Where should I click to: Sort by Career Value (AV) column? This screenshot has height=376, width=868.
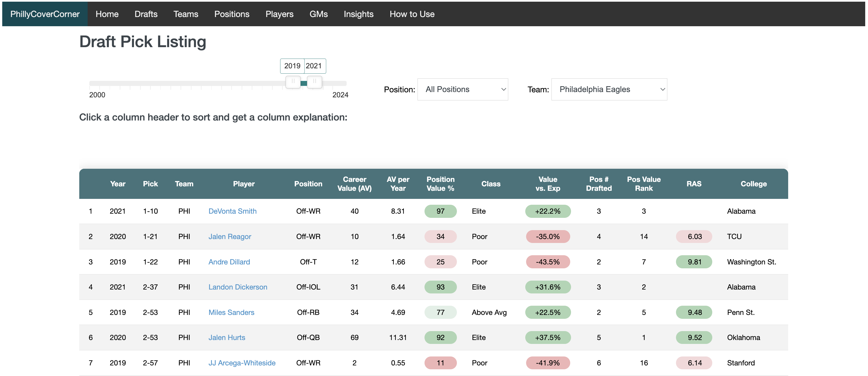354,184
